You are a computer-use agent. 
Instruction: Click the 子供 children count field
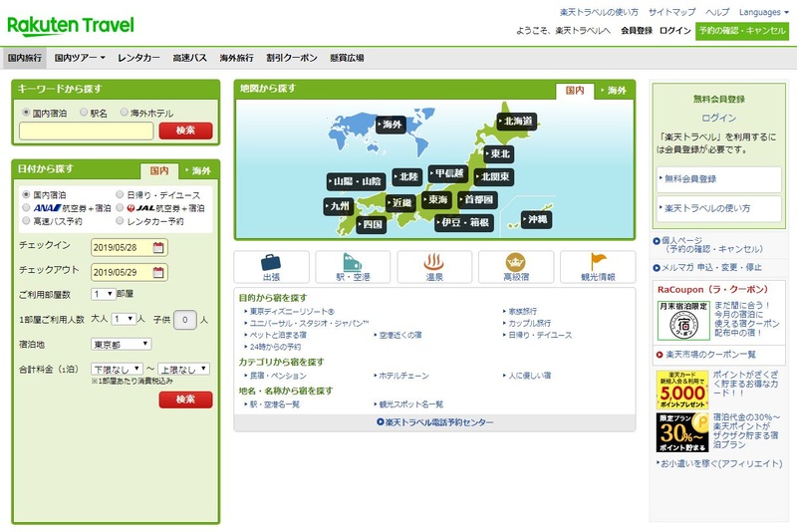[x=185, y=320]
